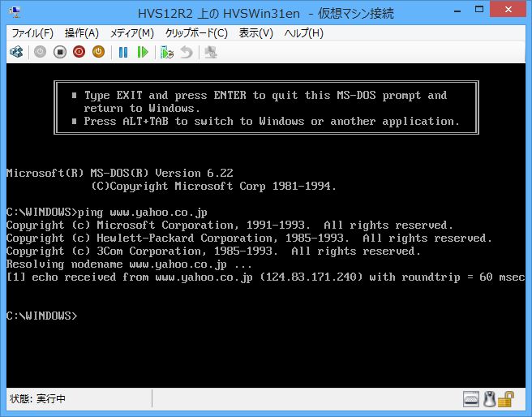
Task: Minimize the virtual machine connection window
Action: point(457,11)
